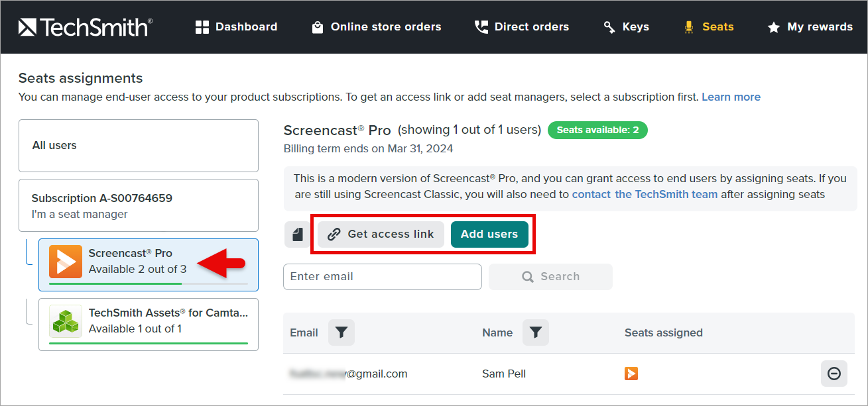Open My rewards page
Image resolution: width=868 pixels, height=406 pixels.
pos(810,27)
